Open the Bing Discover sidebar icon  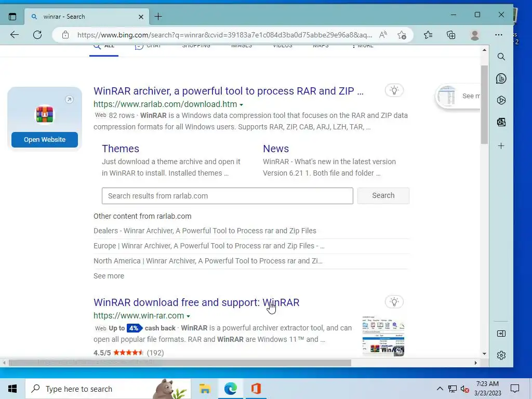tap(501, 79)
